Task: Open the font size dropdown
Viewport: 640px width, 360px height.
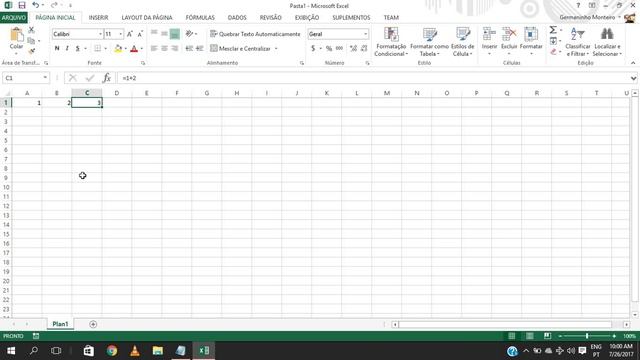Action: tap(120, 34)
